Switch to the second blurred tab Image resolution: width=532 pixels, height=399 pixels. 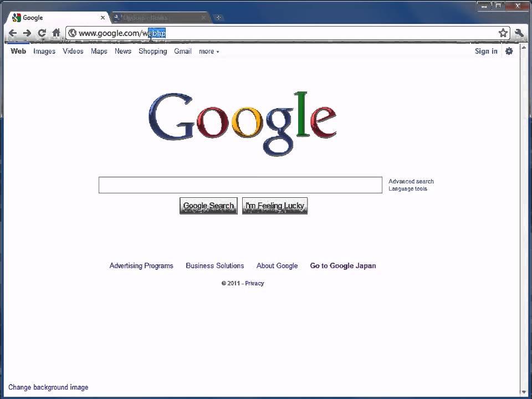(x=160, y=18)
